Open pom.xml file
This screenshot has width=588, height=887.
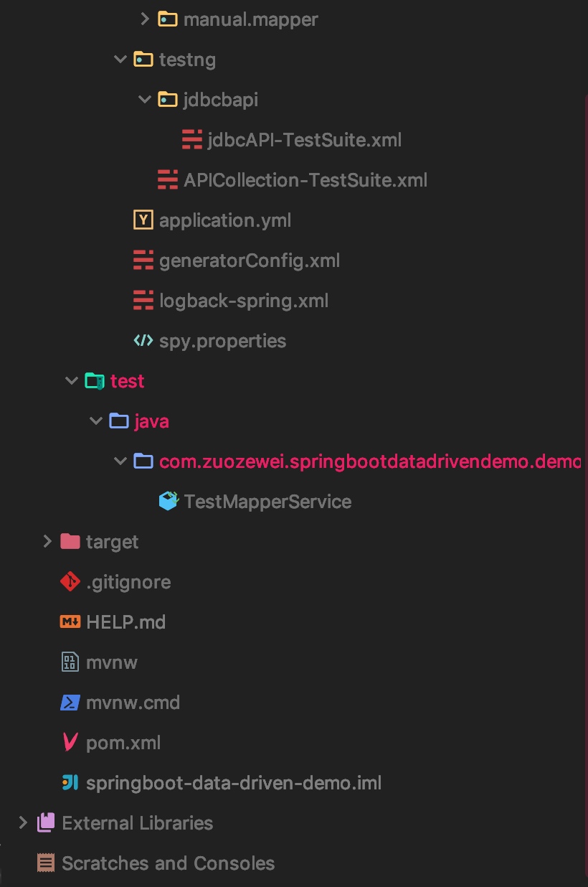[x=123, y=743]
